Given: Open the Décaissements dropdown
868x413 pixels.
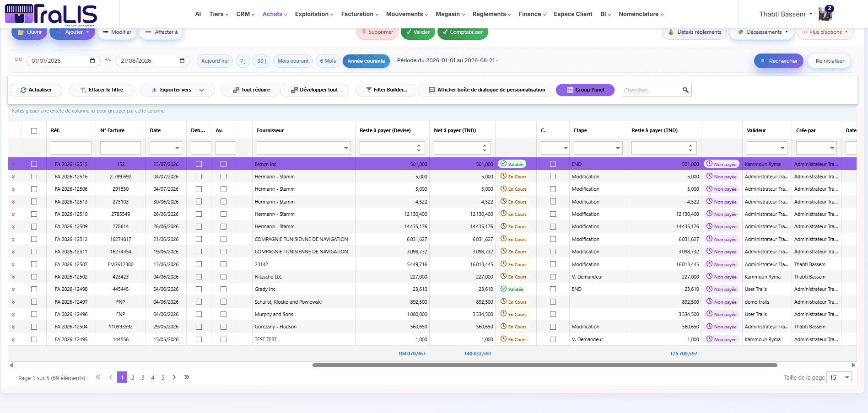Looking at the screenshot, I should (762, 32).
